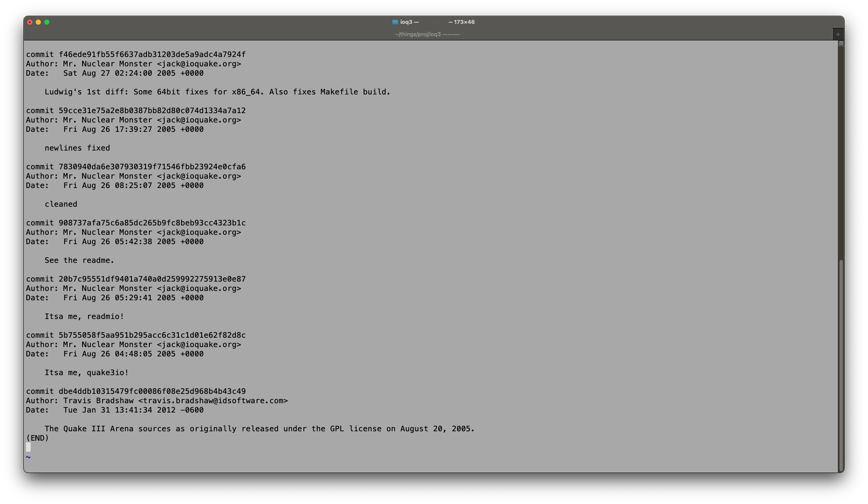Screen dimensions: 868x504
Task: Click the commit message "cleaned"
Action: coord(61,204)
